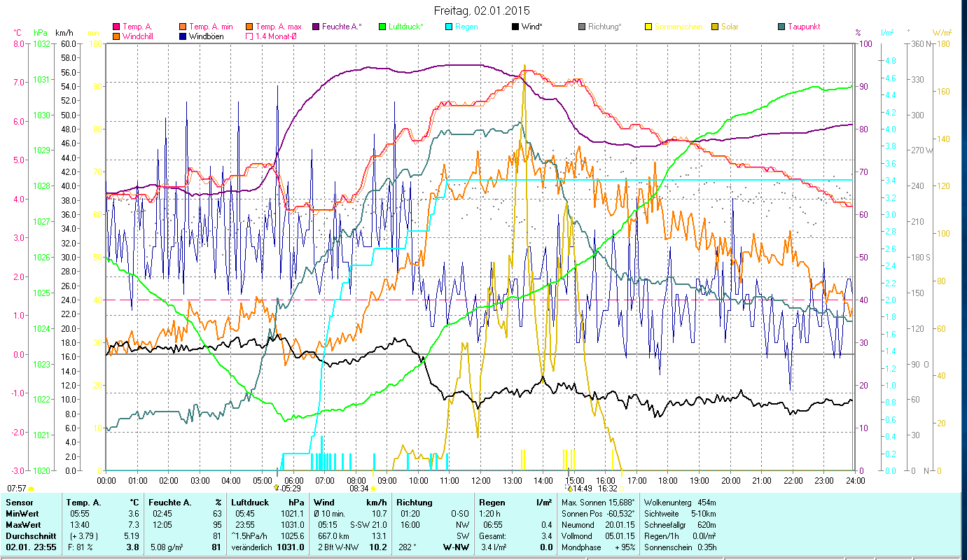Click the max temperature value 7.3
This screenshot has width=967, height=560.
point(134,525)
